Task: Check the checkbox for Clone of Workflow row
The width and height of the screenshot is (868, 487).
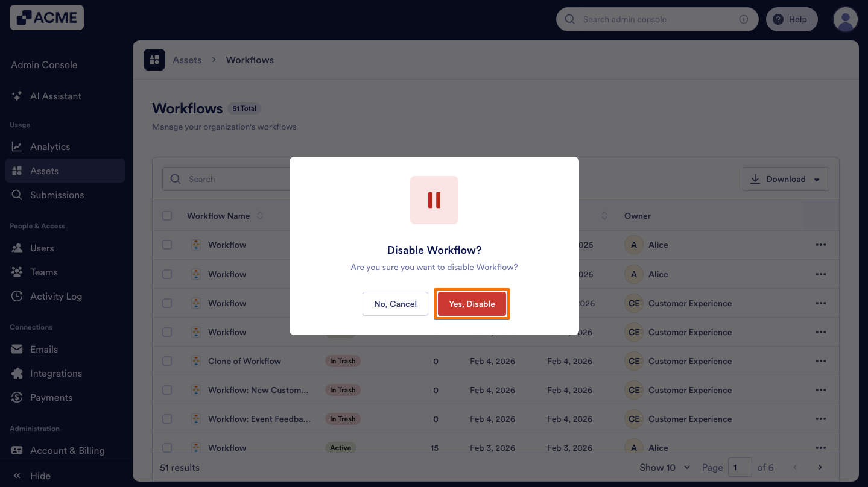Action: 167,361
